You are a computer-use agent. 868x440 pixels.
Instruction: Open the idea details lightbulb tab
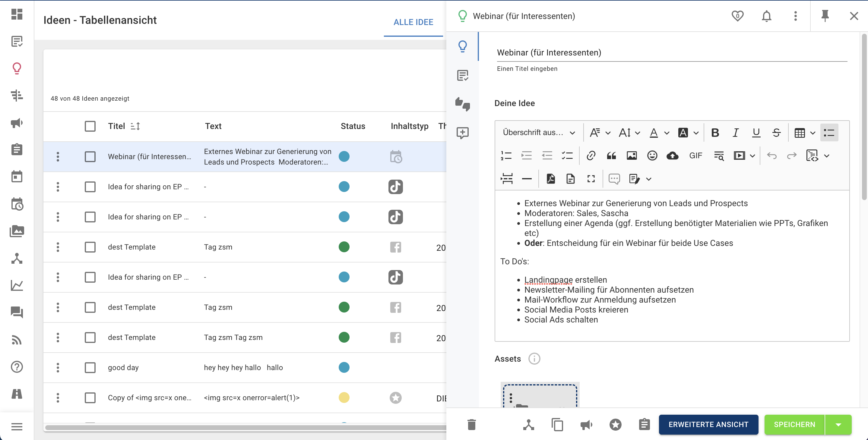[463, 46]
